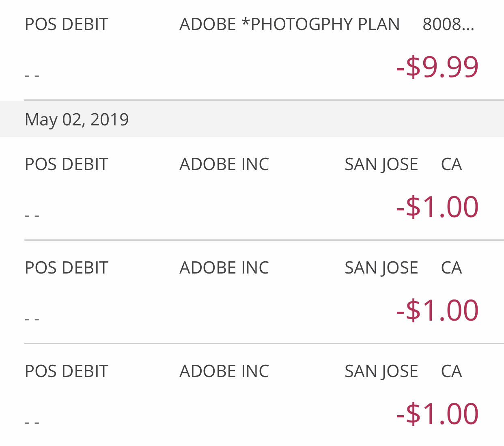Tap the -$9.99 amount
The width and height of the screenshot is (504, 446).
point(437,67)
